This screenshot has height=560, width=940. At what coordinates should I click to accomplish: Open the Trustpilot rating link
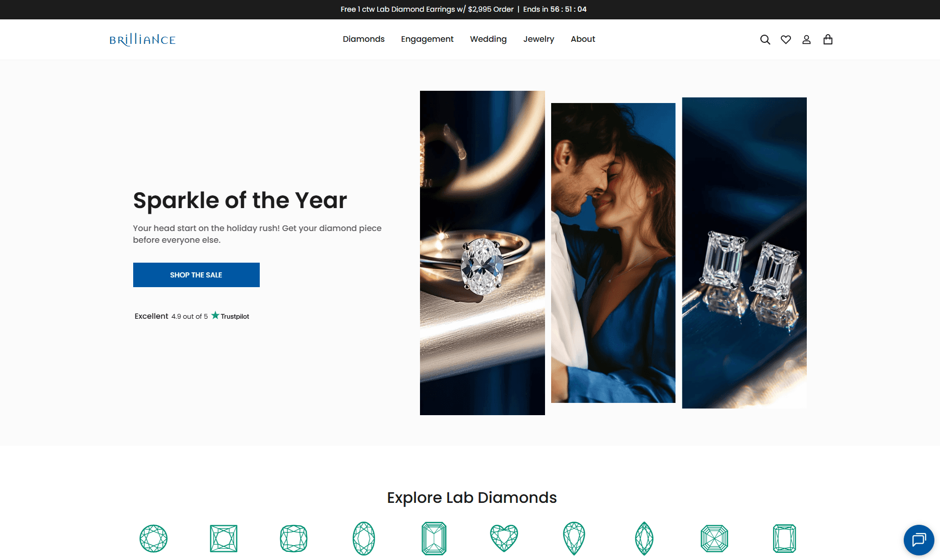(192, 316)
